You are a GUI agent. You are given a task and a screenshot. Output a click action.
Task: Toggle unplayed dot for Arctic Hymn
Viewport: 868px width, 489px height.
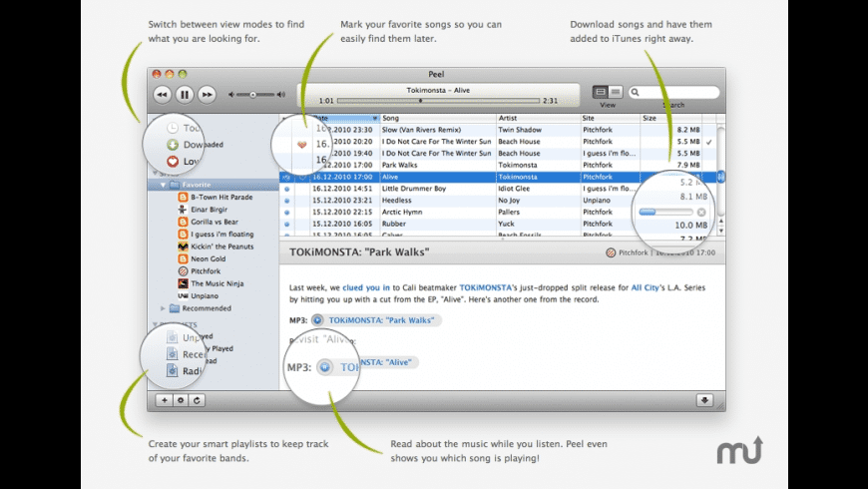point(286,213)
